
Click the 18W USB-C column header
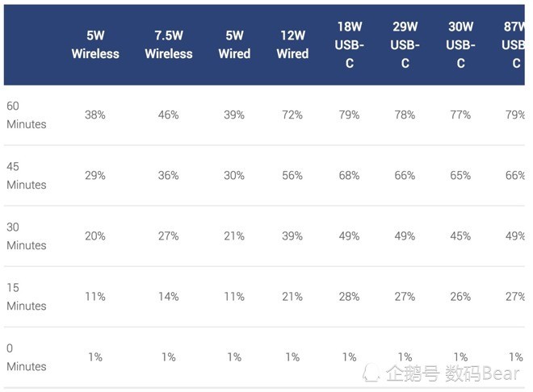[x=350, y=45]
